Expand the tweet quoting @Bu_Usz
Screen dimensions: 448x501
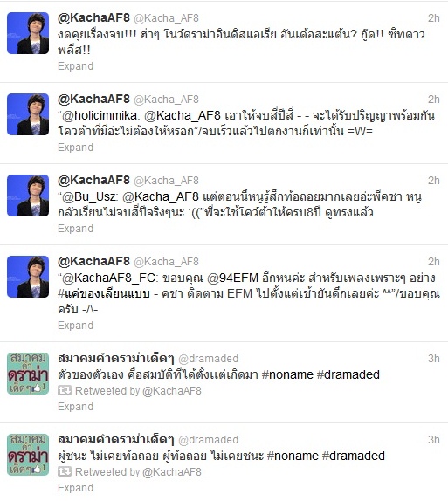[75, 229]
